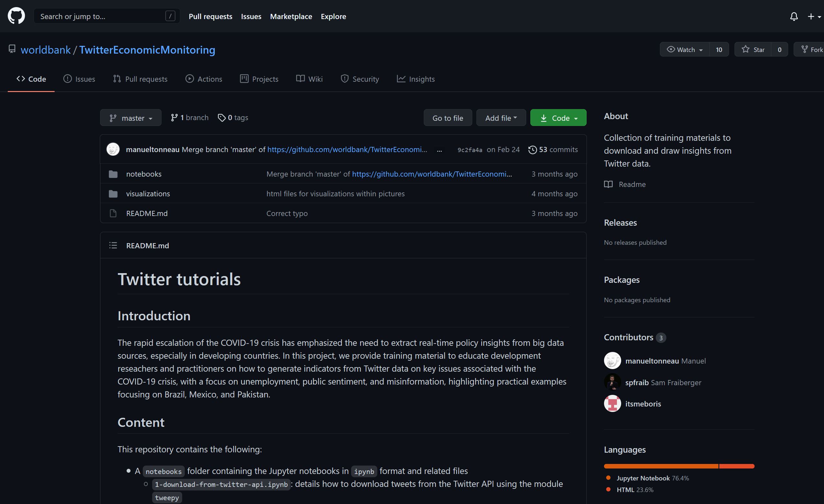Open the green Code download dropdown

click(x=558, y=118)
